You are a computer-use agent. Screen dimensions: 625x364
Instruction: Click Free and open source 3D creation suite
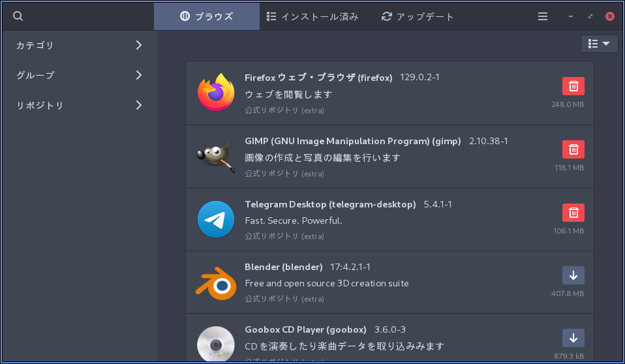tap(327, 284)
